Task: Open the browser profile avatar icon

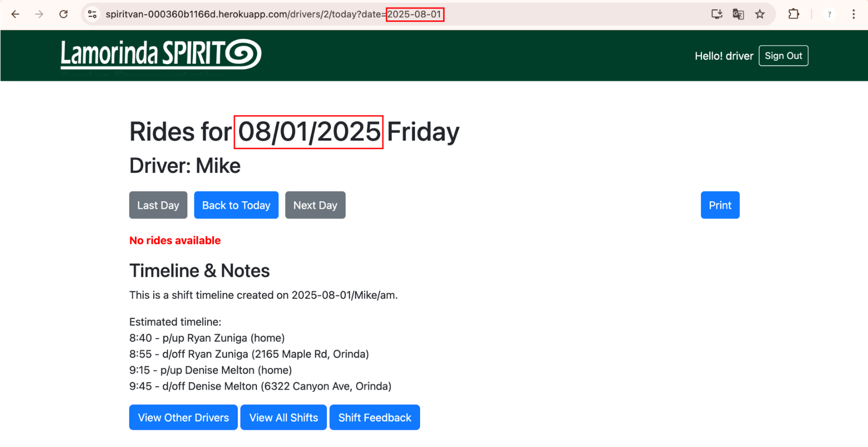Action: coord(830,14)
